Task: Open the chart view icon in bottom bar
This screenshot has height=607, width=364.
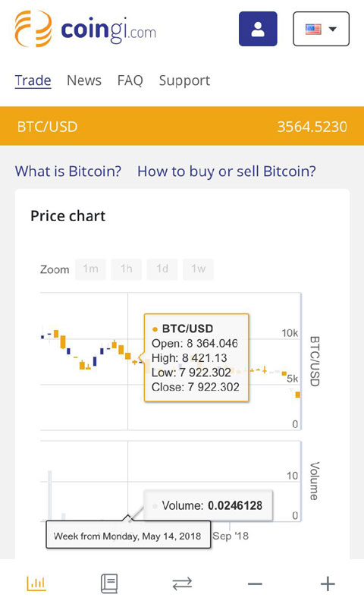Action: [x=36, y=583]
